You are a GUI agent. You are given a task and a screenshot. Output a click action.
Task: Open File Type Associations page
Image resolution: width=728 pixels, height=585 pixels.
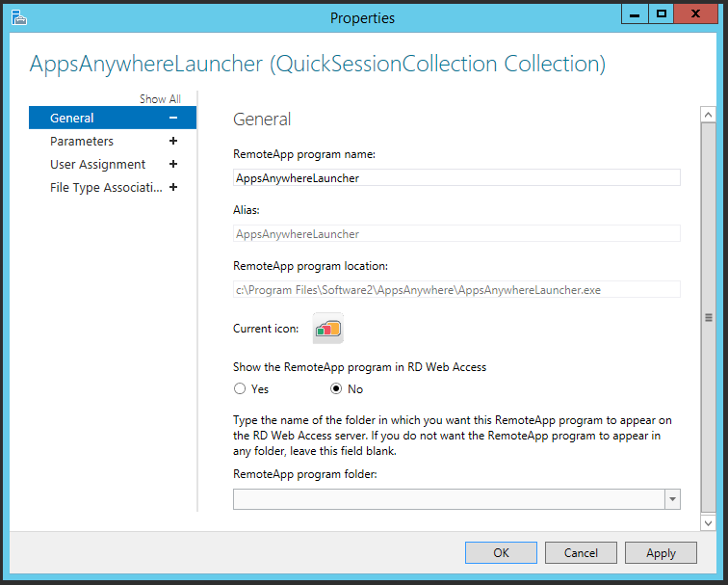[x=105, y=187]
